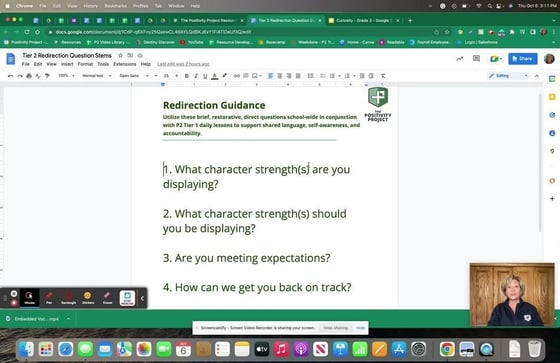This screenshot has width=560, height=363.
Task: Switch to The Positivity Project Resources tab
Action: coord(208,20)
